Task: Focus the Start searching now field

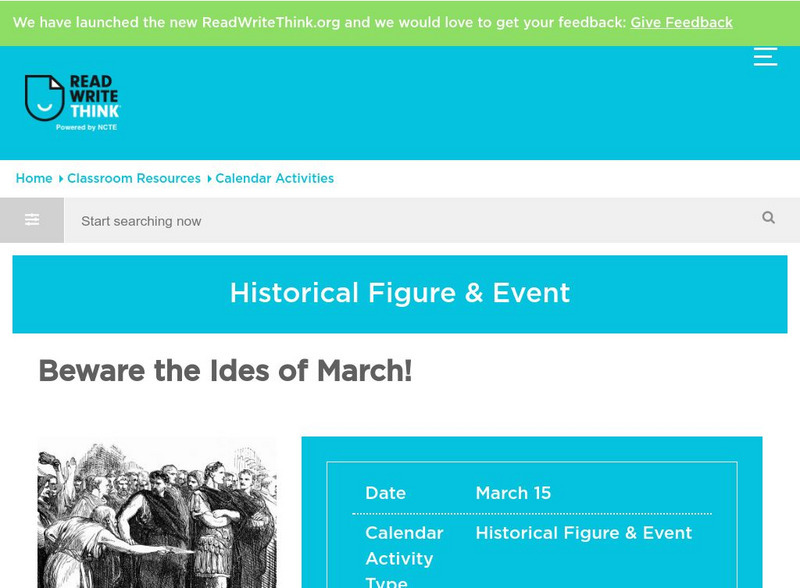Action: [x=400, y=221]
